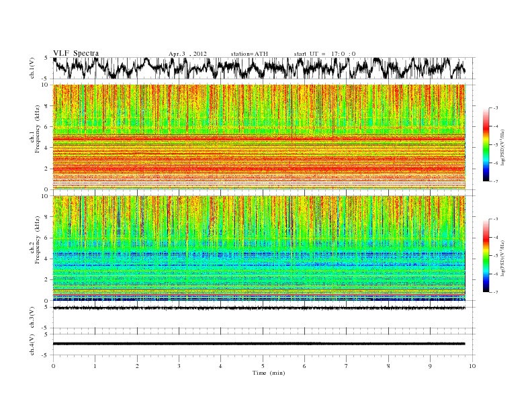Click the time axis tick label "6"

pos(304,366)
